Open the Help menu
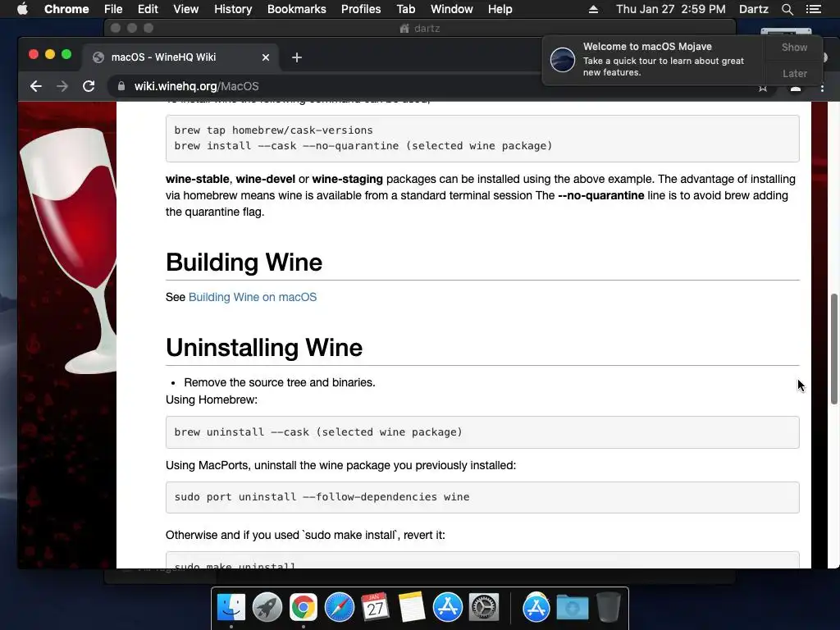This screenshot has width=840, height=630. pyautogui.click(x=500, y=9)
